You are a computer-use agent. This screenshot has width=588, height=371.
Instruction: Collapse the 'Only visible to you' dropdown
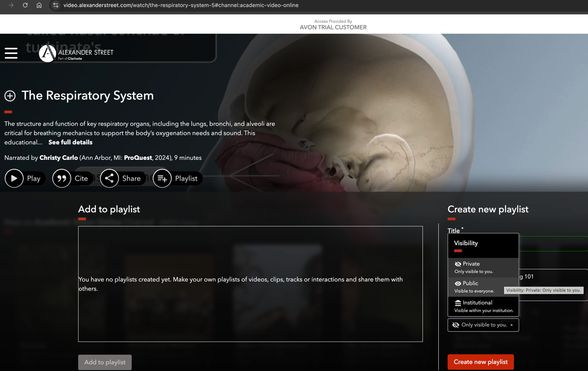pyautogui.click(x=483, y=325)
